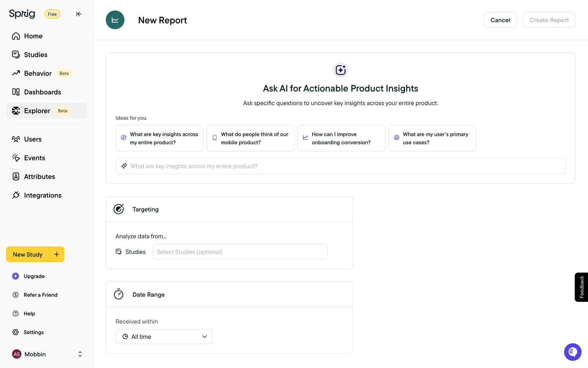This screenshot has height=368, width=588.
Task: Open the chat support bubble icon
Action: [x=572, y=352]
